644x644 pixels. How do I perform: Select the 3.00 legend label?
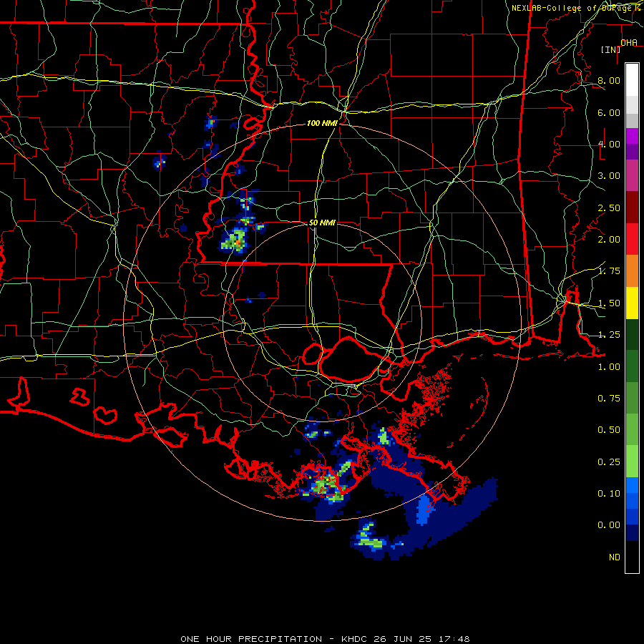point(609,176)
